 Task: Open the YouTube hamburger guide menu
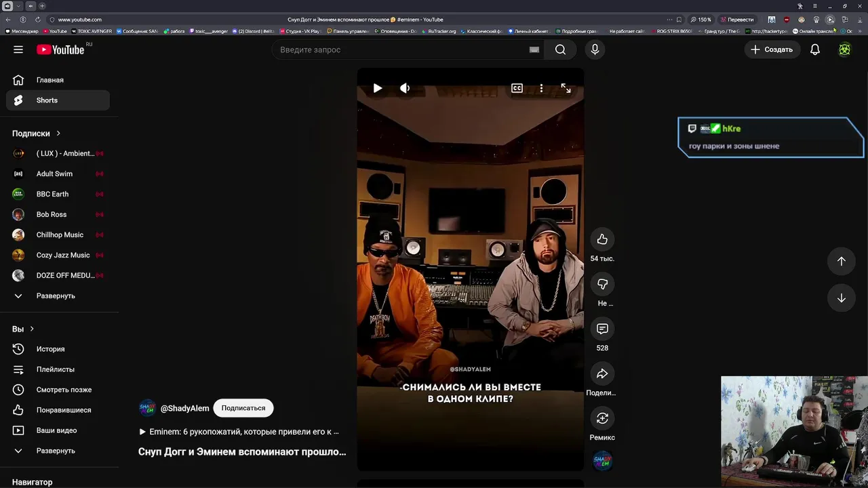18,49
